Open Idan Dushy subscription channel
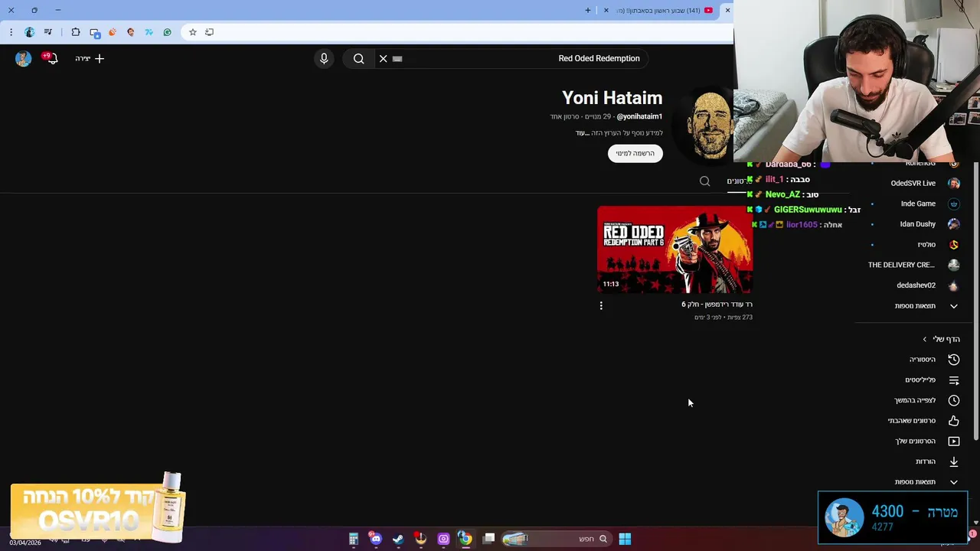Image resolution: width=980 pixels, height=551 pixels. pos(929,224)
